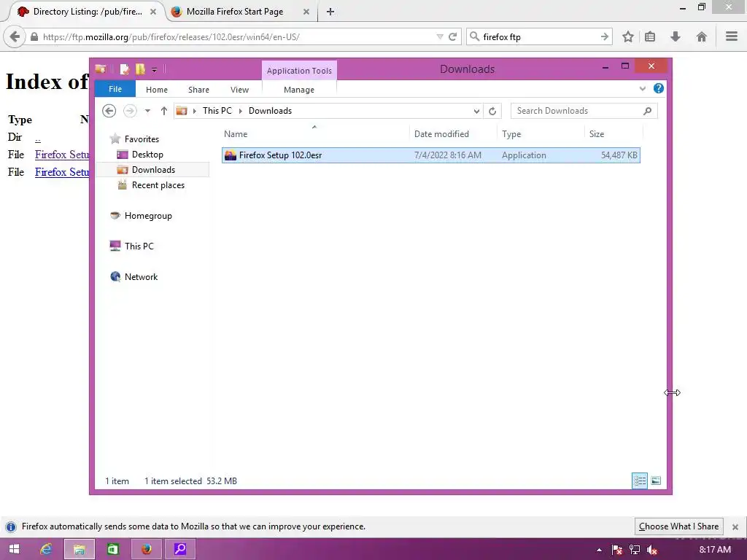Sort by Date modified column
This screenshot has height=560, width=747.
coord(453,134)
